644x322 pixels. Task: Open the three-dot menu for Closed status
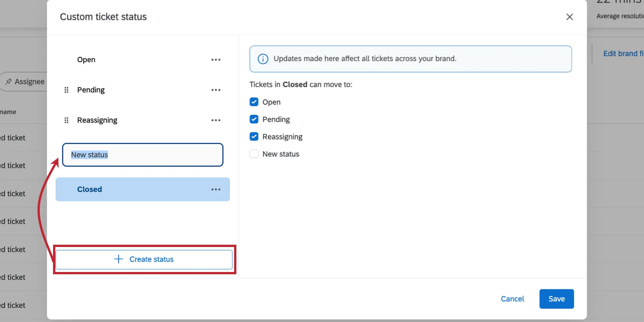click(216, 189)
